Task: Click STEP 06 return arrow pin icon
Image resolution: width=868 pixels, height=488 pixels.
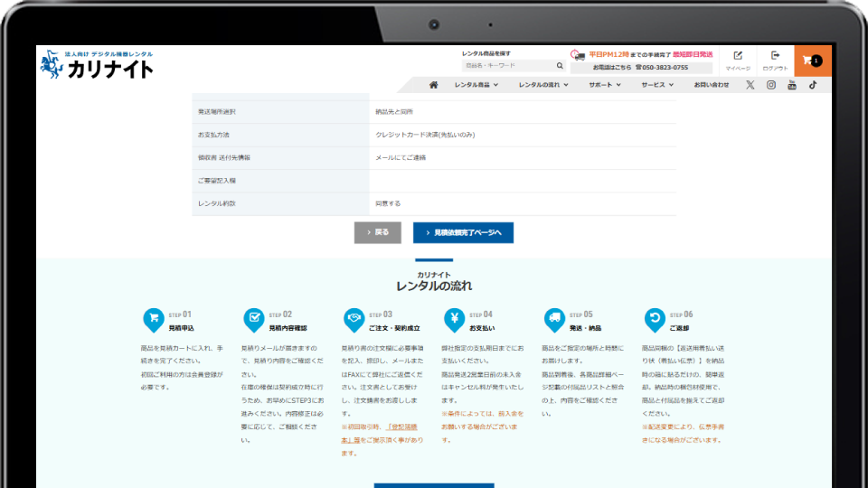Action: coord(655,320)
